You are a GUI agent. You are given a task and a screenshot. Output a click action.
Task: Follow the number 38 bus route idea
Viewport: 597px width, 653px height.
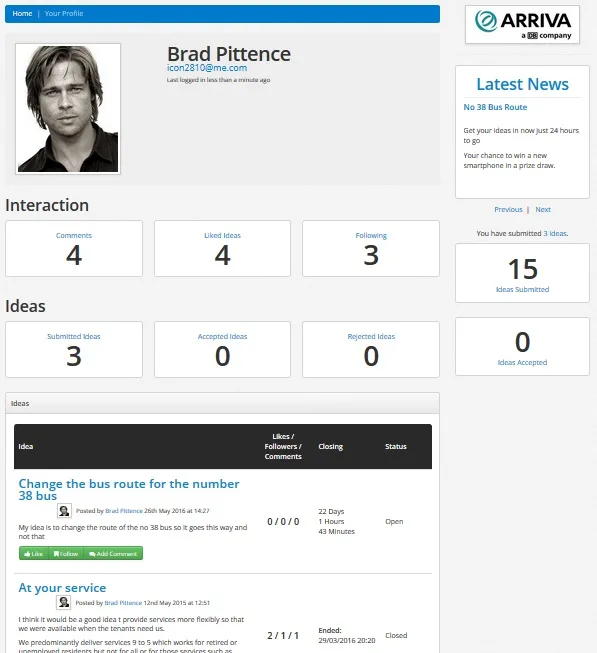click(x=66, y=553)
